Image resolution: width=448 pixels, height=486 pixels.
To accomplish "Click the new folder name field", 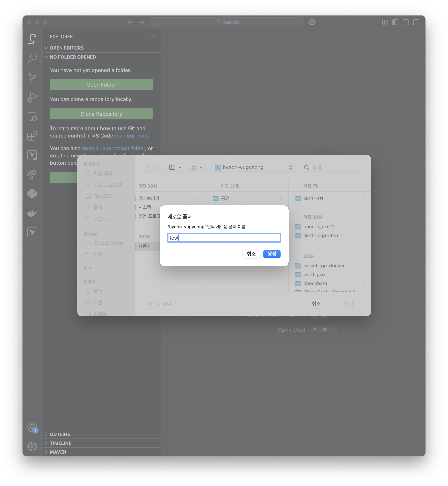I will click(224, 238).
